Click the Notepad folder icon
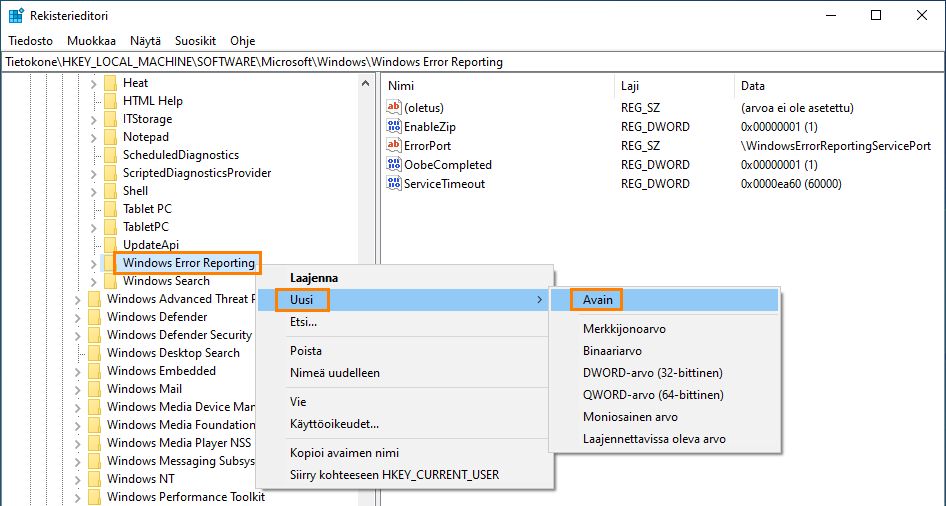Screen dimensions: 946x506 tap(110, 137)
